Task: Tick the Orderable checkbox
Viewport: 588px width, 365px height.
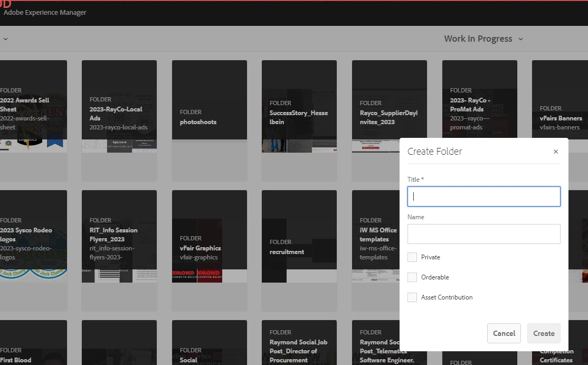Action: pyautogui.click(x=412, y=277)
